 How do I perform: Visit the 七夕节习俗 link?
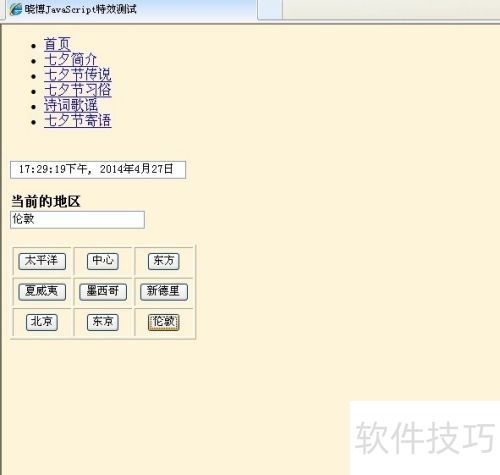click(x=78, y=90)
